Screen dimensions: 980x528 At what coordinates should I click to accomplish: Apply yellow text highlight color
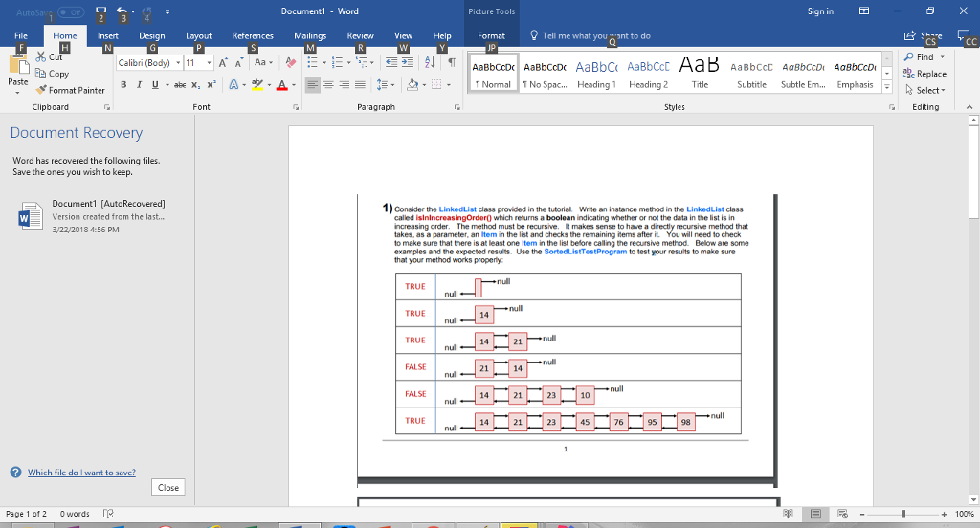point(256,84)
